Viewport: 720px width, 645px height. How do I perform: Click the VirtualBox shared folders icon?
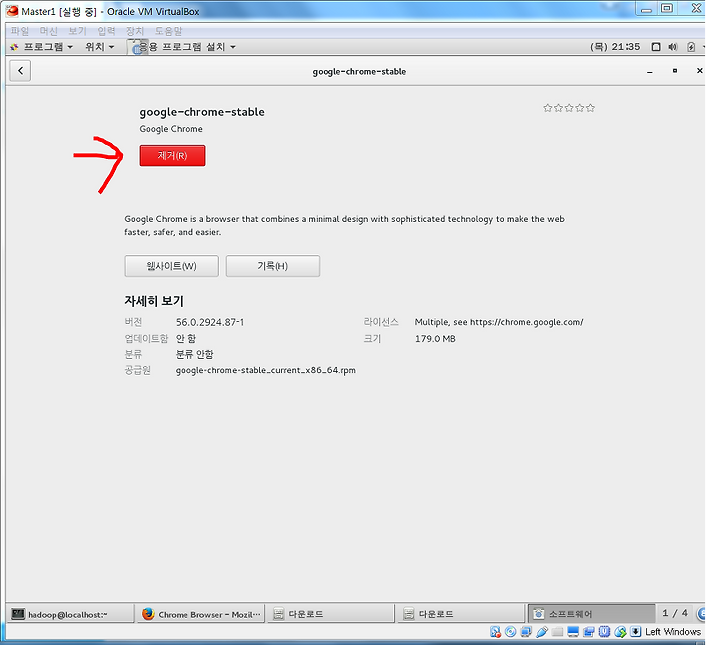pyautogui.click(x=557, y=632)
